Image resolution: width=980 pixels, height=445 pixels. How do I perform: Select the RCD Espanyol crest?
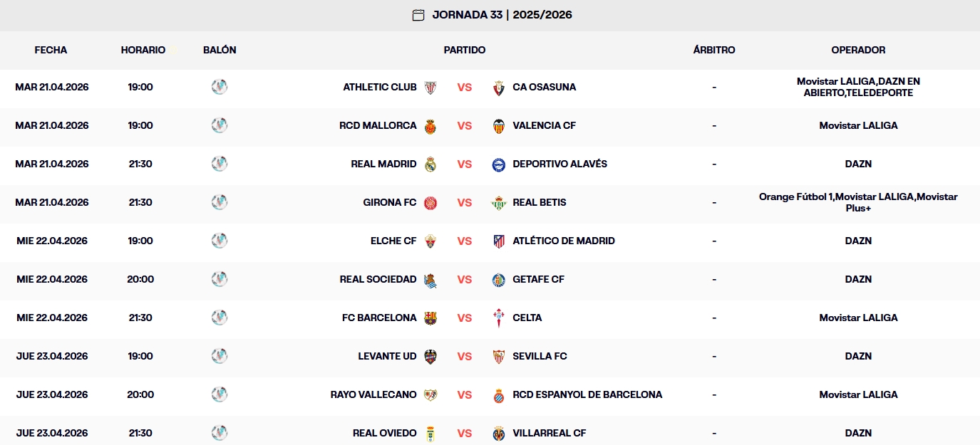click(497, 394)
